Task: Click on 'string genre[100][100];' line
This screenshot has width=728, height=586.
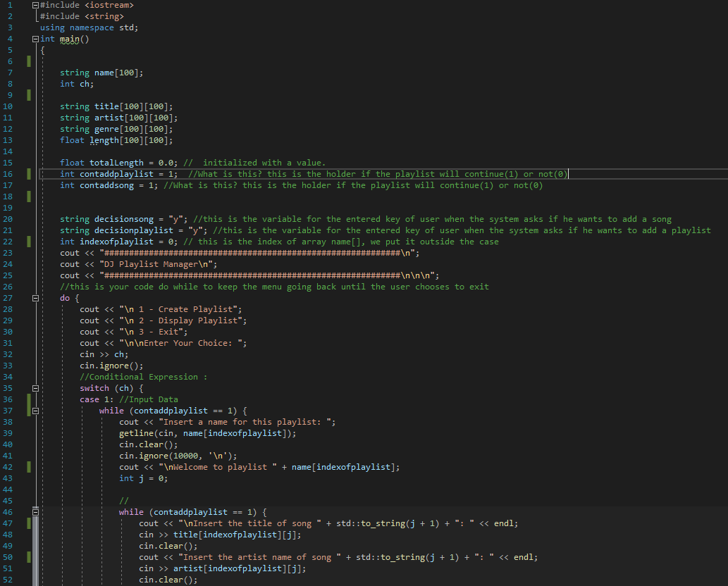Action: 116,129
